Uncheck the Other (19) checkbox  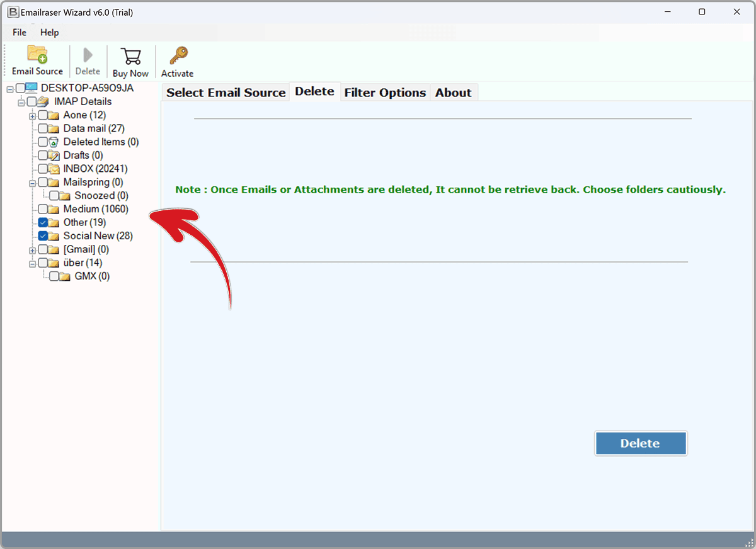[x=43, y=222]
